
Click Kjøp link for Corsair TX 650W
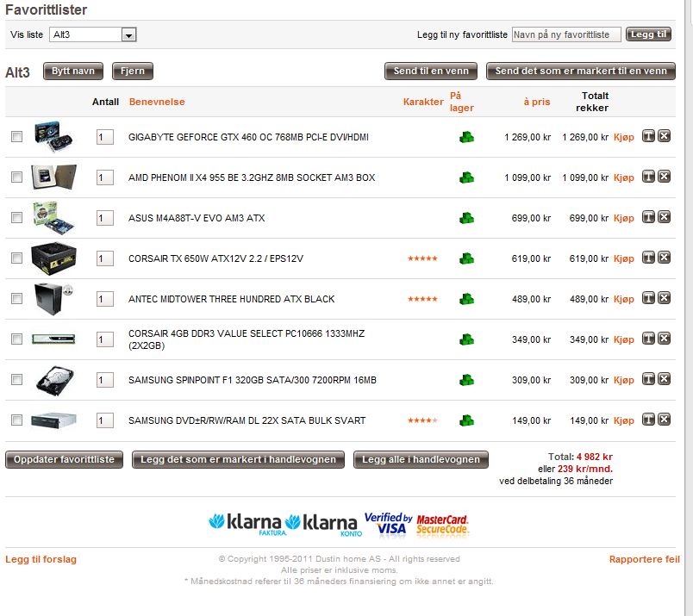623,258
